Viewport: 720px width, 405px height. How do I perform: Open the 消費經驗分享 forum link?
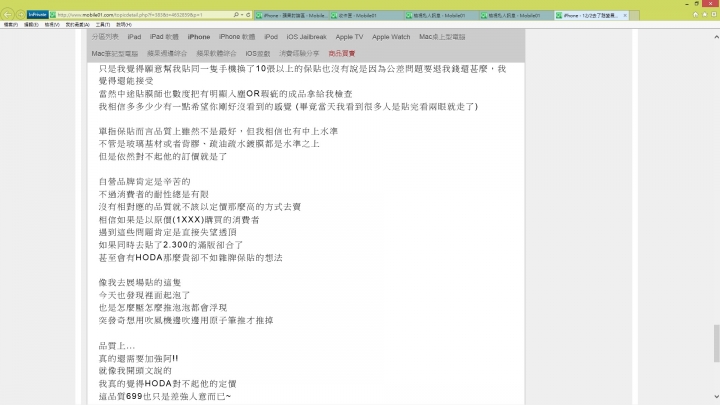(299, 54)
